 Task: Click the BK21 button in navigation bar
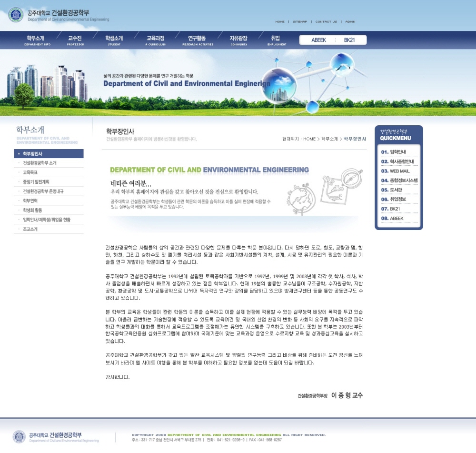(x=349, y=40)
